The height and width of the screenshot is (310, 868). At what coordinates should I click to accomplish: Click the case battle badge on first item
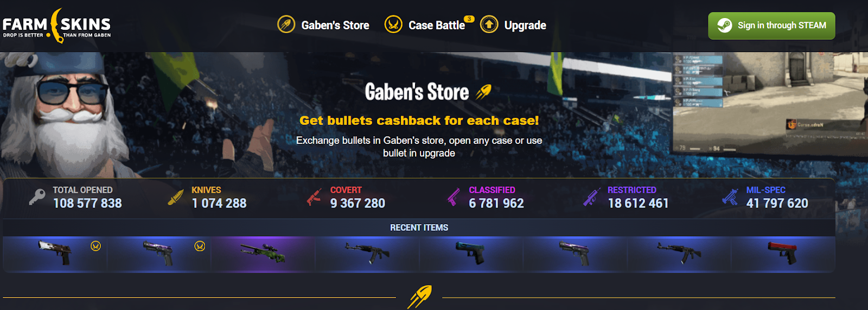(x=96, y=246)
